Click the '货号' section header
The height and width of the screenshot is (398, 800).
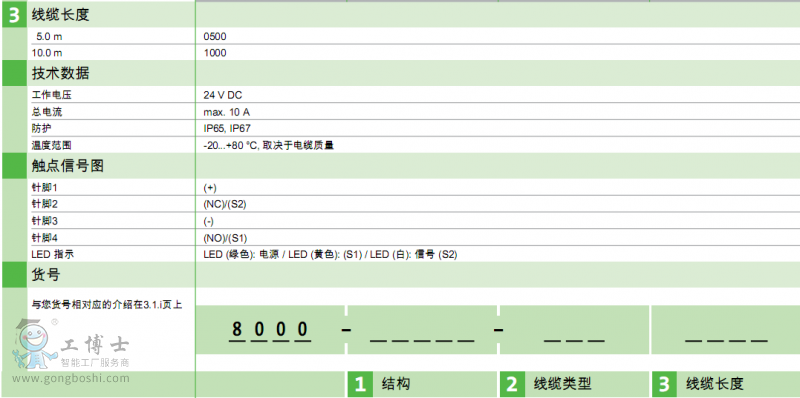(46, 276)
